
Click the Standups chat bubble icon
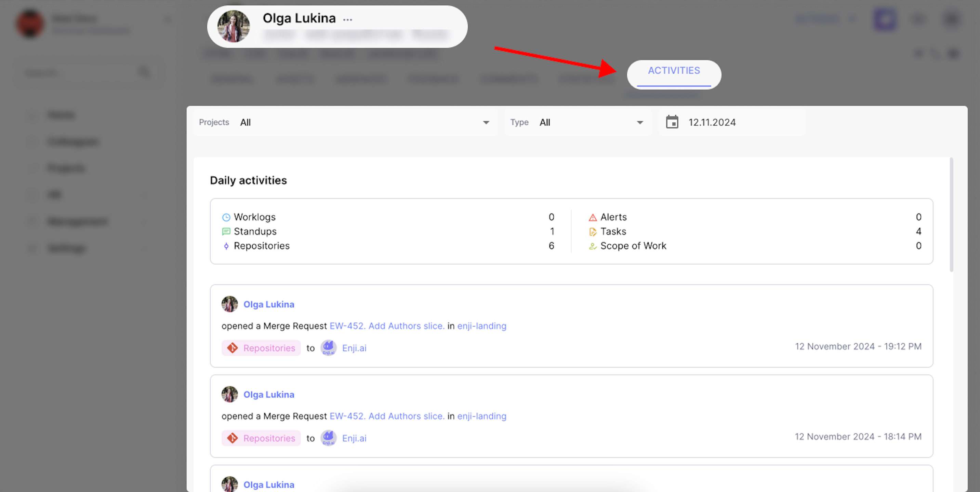[x=226, y=232]
